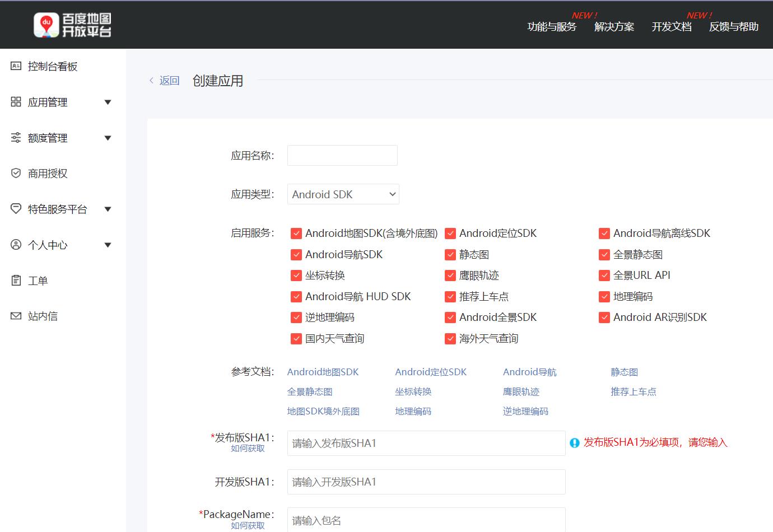This screenshot has width=773, height=532.
Task: Open the 静态图 reference doc link
Action: (625, 372)
